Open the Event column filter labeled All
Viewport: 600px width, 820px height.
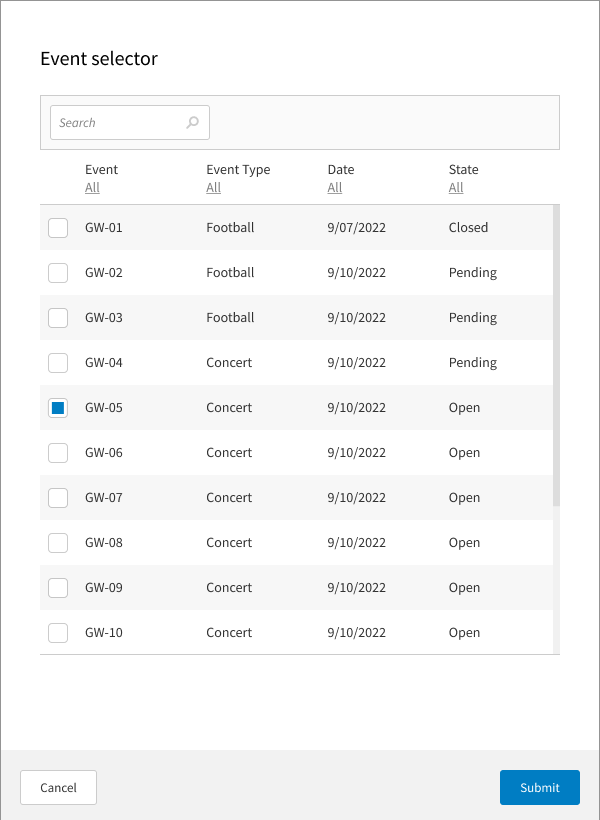90,187
